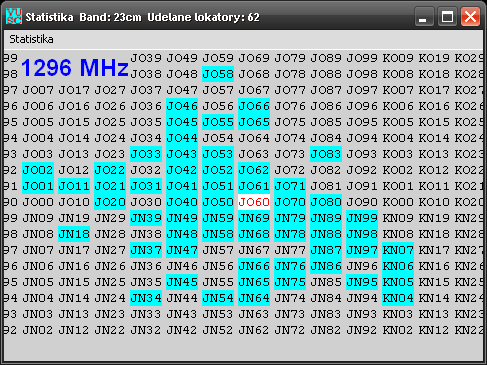Select highlighted locator JO71
Image resolution: width=487 pixels, height=365 pixels.
(290, 186)
